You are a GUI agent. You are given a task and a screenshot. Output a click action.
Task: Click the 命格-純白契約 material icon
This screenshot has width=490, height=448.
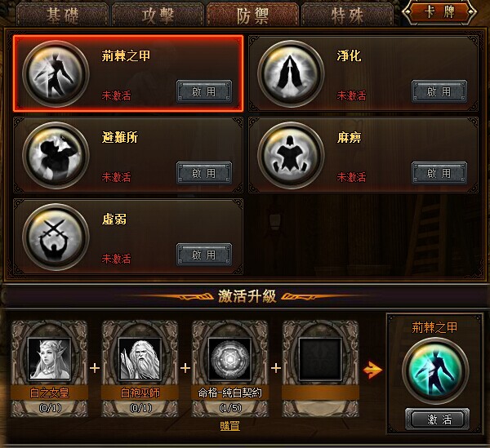tap(230, 360)
